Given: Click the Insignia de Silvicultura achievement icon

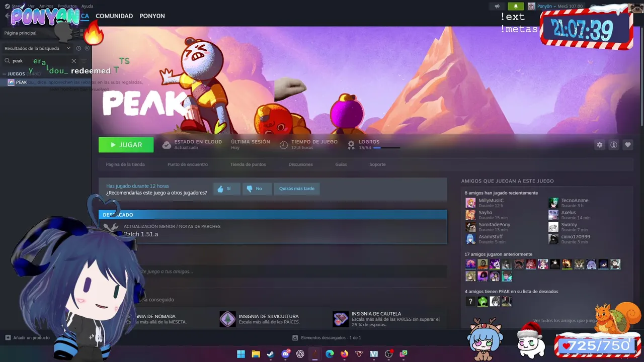Looking at the screenshot, I should (x=227, y=319).
